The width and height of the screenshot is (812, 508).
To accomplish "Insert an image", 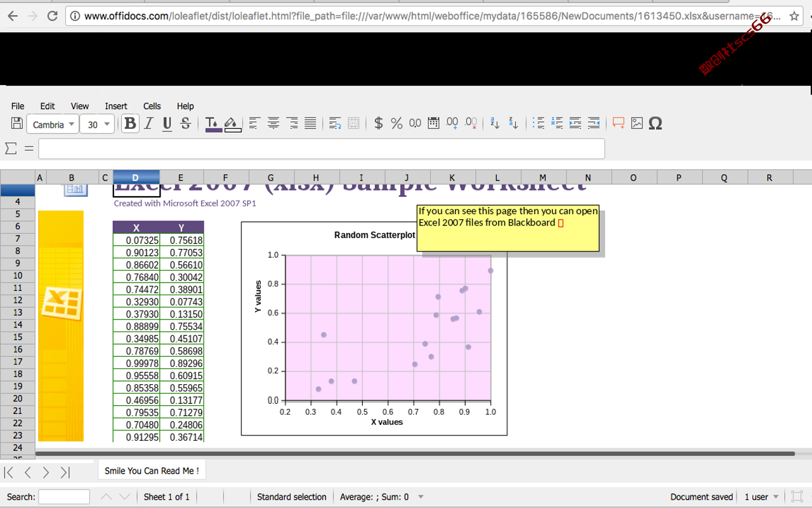I will (637, 123).
